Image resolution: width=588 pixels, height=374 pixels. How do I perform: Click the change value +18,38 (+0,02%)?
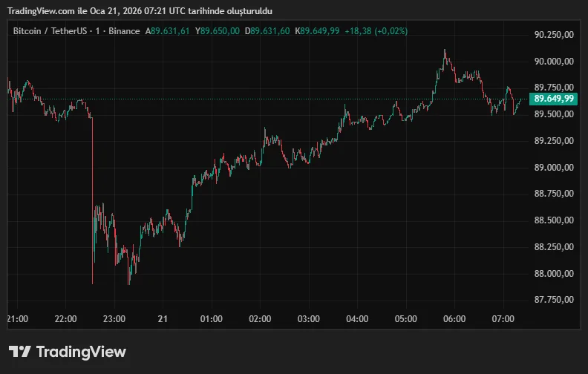pyautogui.click(x=376, y=31)
